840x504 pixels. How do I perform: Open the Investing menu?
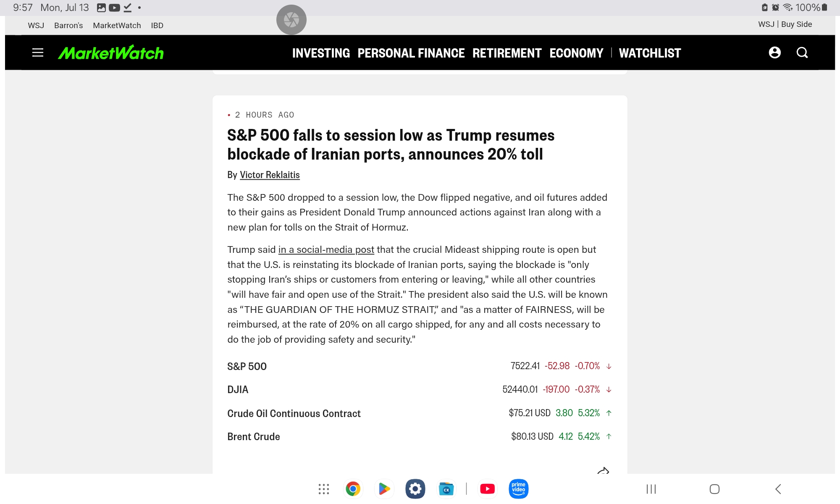pyautogui.click(x=321, y=53)
